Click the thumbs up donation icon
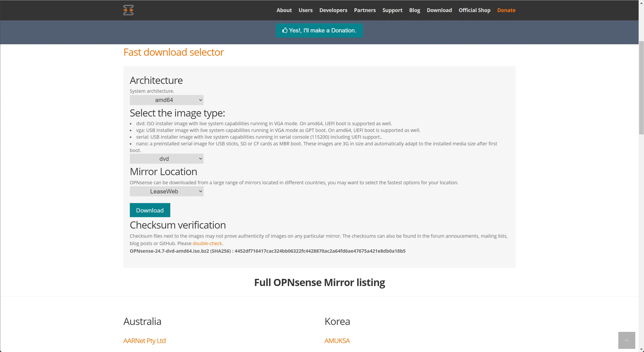 point(285,30)
